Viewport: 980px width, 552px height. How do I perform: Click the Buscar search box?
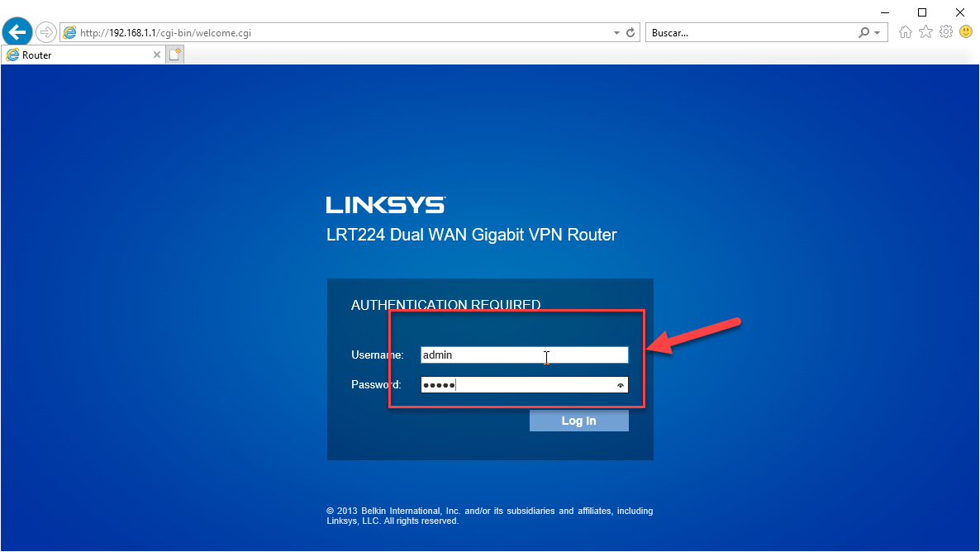point(748,33)
